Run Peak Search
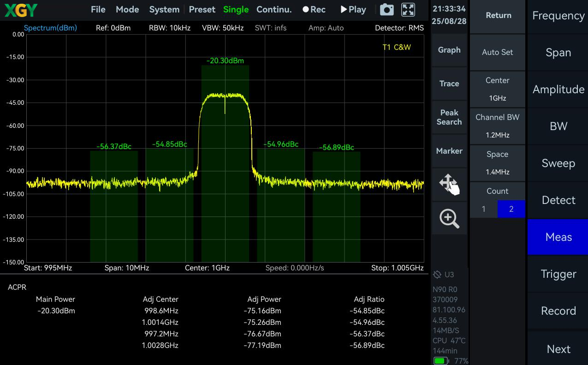Screen dimensions: 588x365 coord(449,117)
